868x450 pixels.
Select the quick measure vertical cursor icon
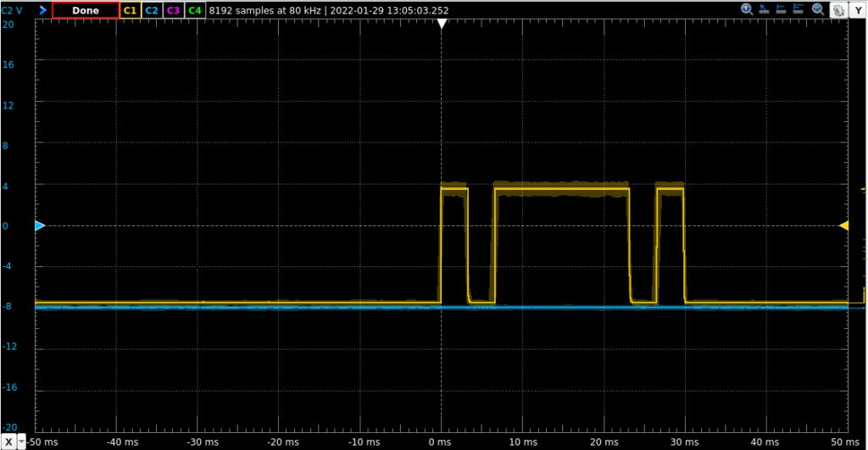[781, 8]
